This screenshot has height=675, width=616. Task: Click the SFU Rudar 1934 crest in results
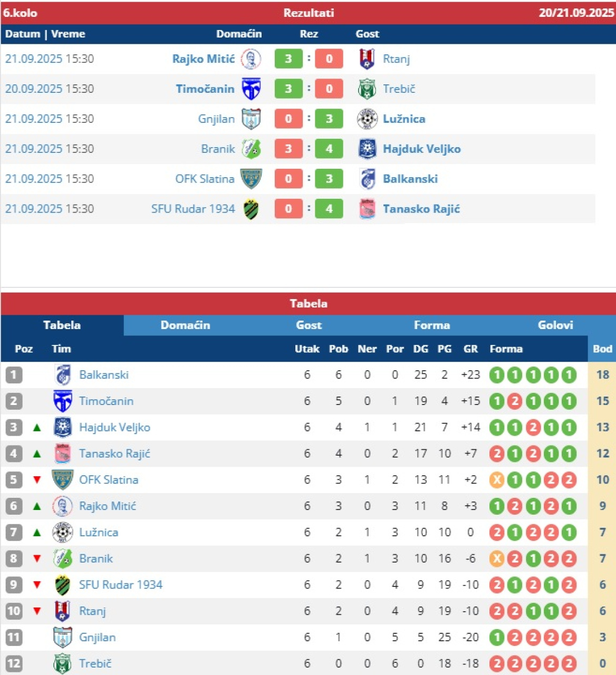251,209
